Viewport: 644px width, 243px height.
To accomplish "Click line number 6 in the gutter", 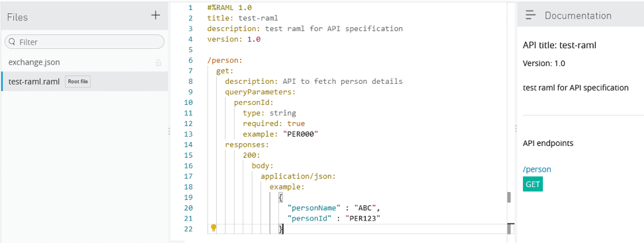I will (190, 60).
